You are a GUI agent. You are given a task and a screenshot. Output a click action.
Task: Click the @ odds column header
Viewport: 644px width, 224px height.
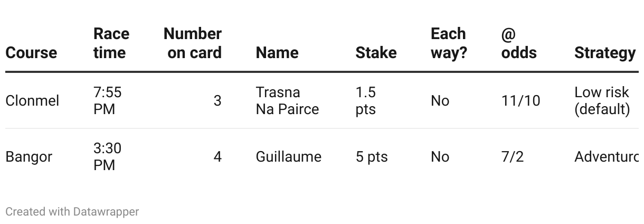(519, 43)
